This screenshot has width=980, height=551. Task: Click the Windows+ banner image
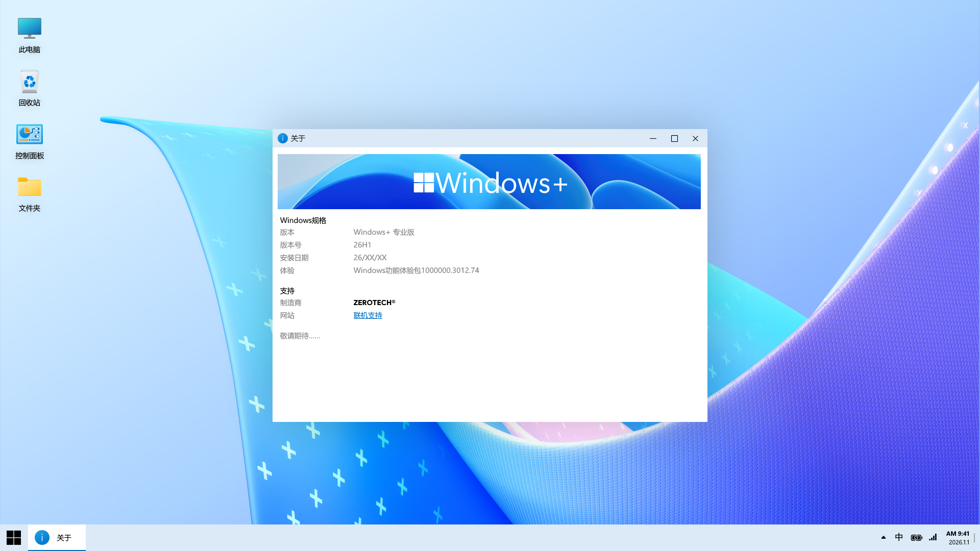(489, 182)
